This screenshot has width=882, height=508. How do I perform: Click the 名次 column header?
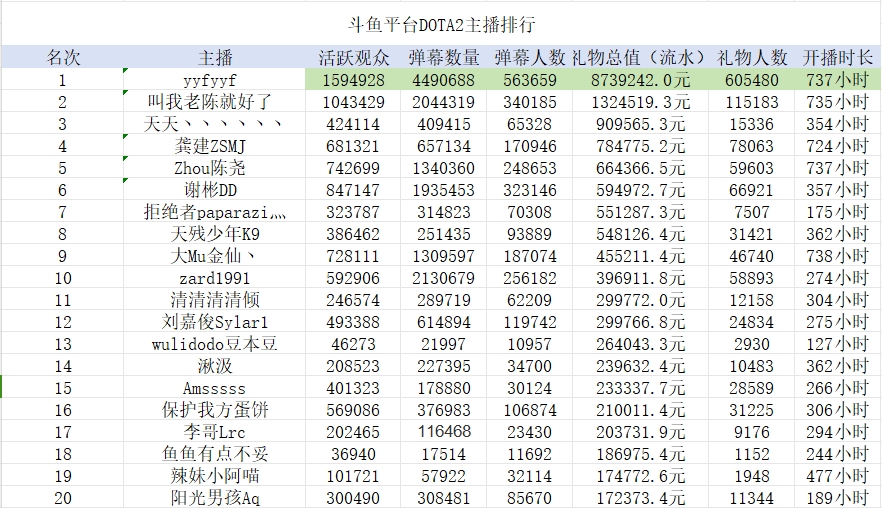tap(62, 57)
